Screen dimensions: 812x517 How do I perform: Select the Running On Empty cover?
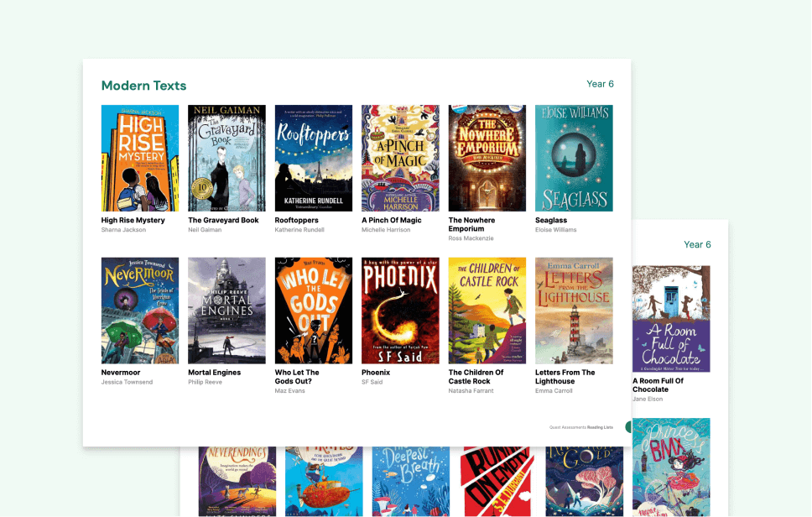pos(497,481)
